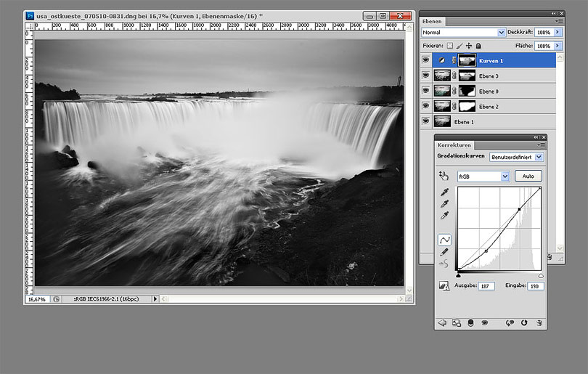Delete the adjustment layer via trash icon
Viewport: 588px width, 374px height.
tap(539, 323)
